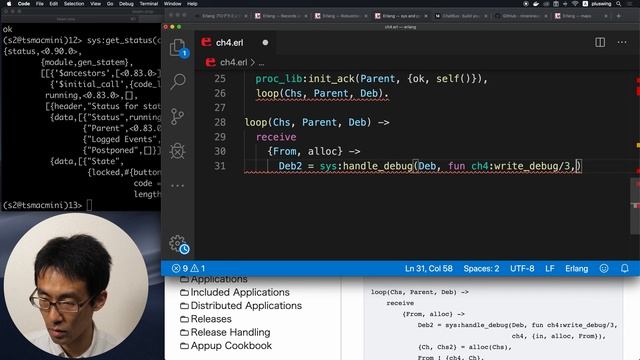Change indentation via Spaces: 2
Screen dimensions: 640x360
(x=481, y=268)
